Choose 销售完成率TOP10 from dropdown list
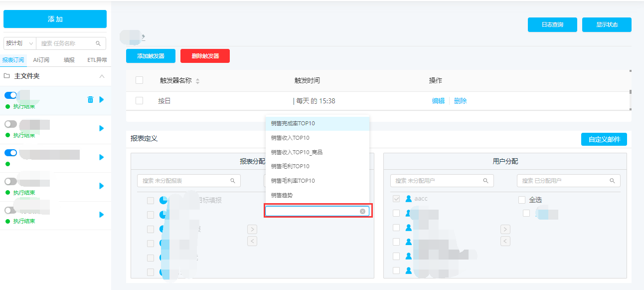 coord(318,123)
